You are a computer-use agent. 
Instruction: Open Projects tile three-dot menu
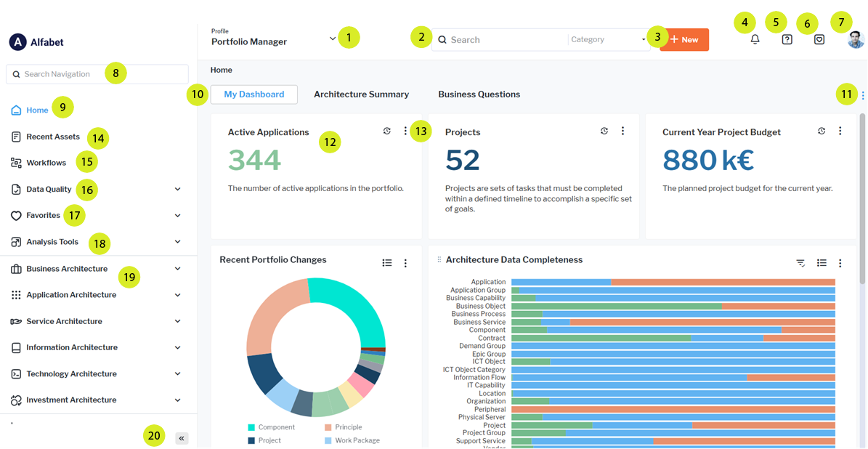622,132
